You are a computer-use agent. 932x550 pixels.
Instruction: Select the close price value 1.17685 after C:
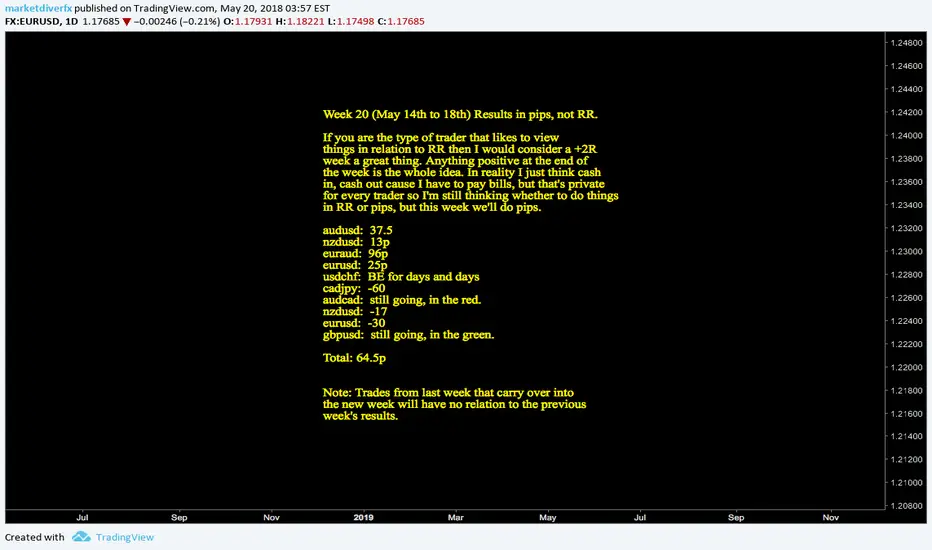click(x=406, y=21)
